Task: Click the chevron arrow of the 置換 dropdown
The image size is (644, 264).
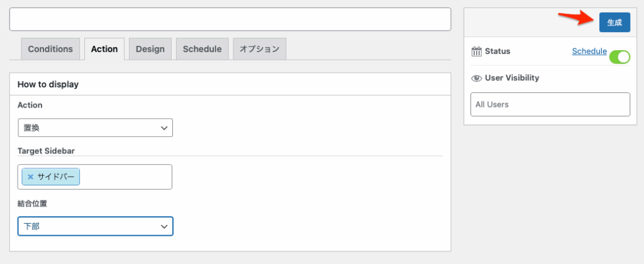Action: tap(164, 128)
